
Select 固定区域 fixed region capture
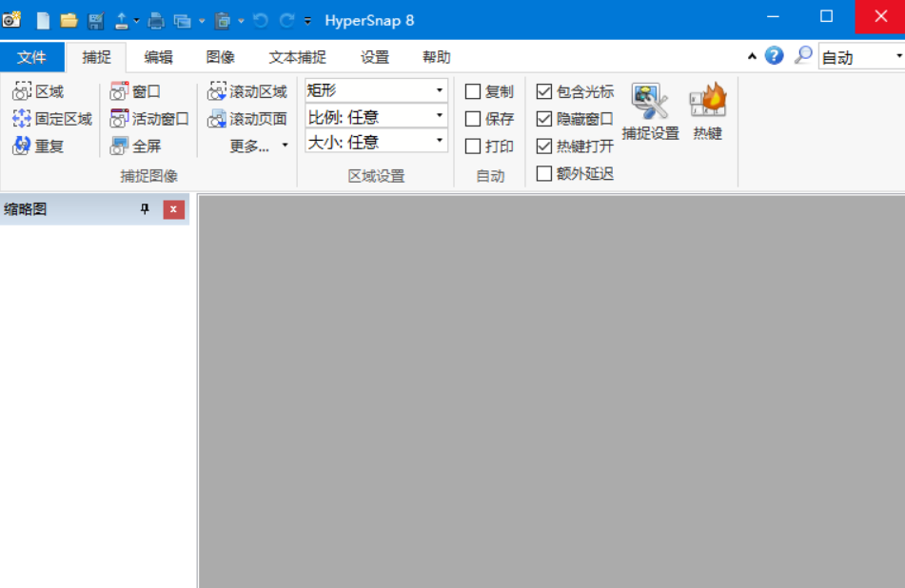52,119
